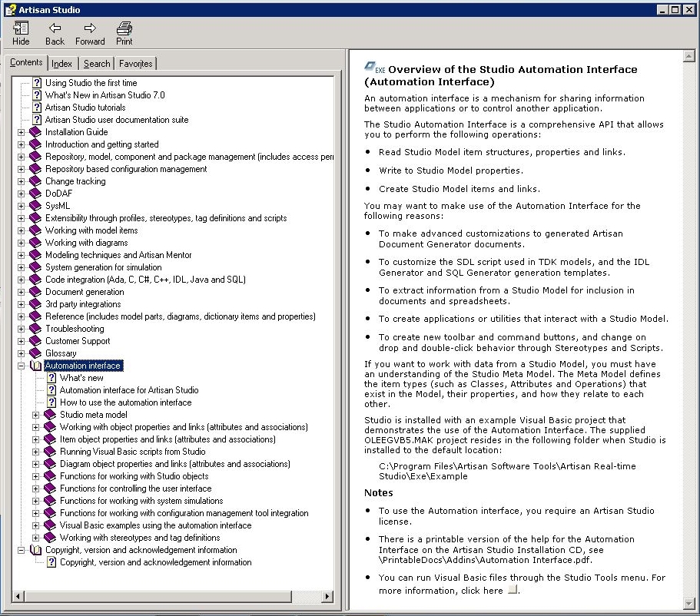Click the open book icon beside Copyright, version section
Viewport: 700px width, 616px height.
click(35, 550)
